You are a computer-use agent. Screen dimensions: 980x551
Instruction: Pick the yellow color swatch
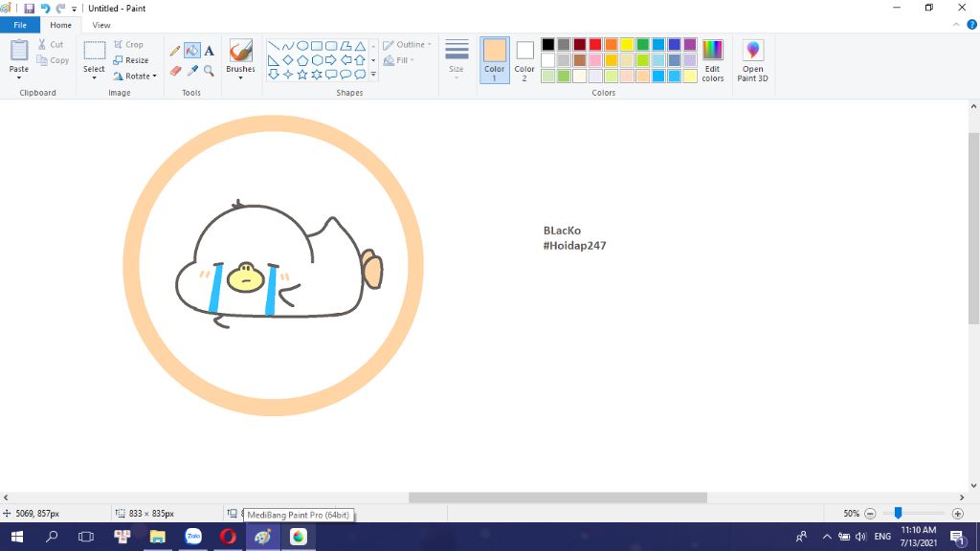coord(627,44)
